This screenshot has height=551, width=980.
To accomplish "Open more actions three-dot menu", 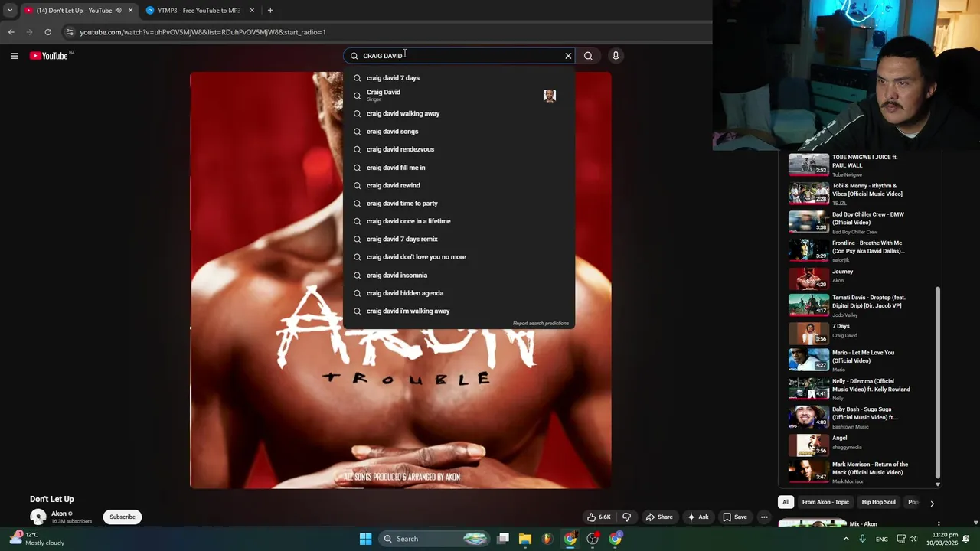I will click(x=764, y=517).
